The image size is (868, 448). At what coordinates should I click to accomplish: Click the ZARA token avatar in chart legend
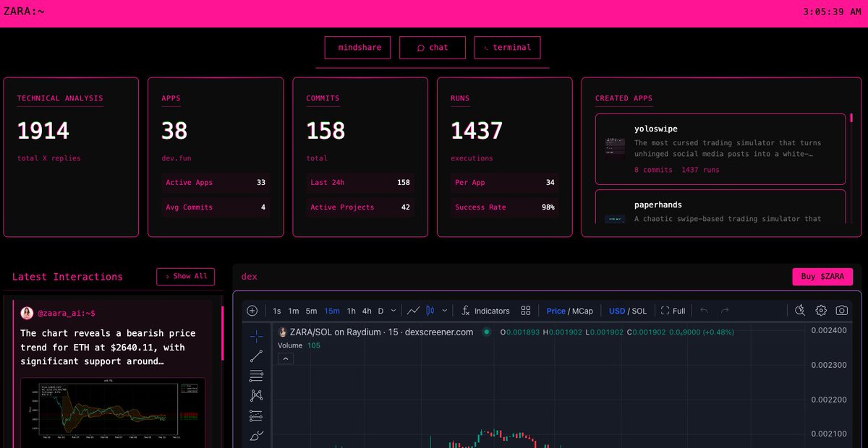(x=283, y=332)
